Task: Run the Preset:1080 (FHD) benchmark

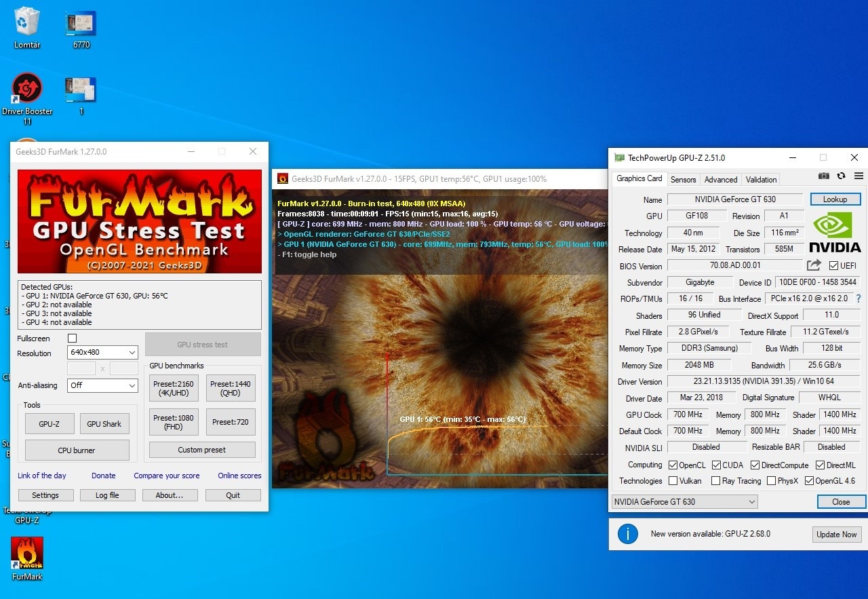Action: coord(174,422)
